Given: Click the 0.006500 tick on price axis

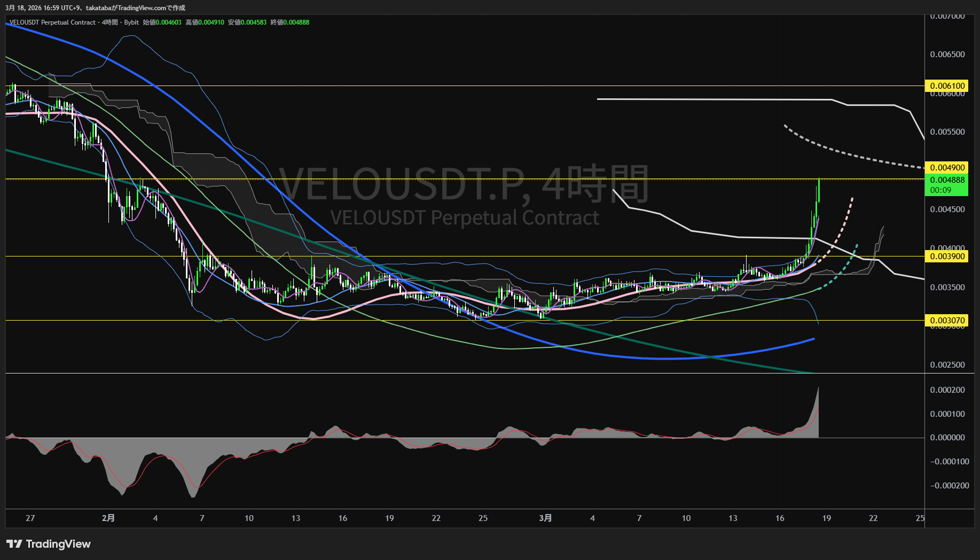Looking at the screenshot, I should 947,55.
